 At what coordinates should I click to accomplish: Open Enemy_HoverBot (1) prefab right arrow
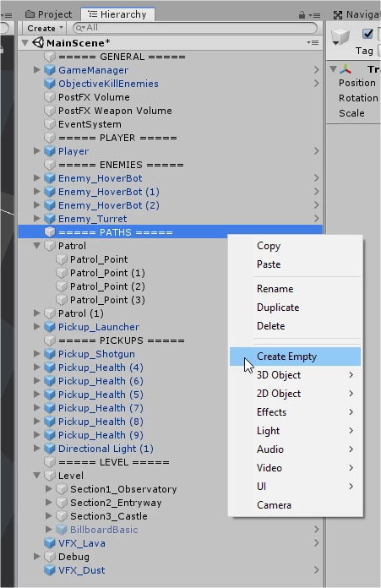click(317, 191)
